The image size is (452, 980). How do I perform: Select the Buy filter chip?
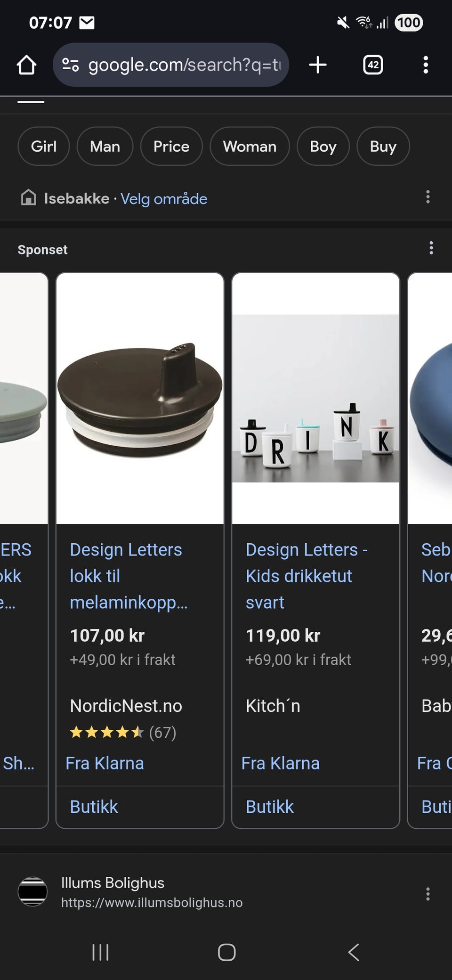click(383, 147)
